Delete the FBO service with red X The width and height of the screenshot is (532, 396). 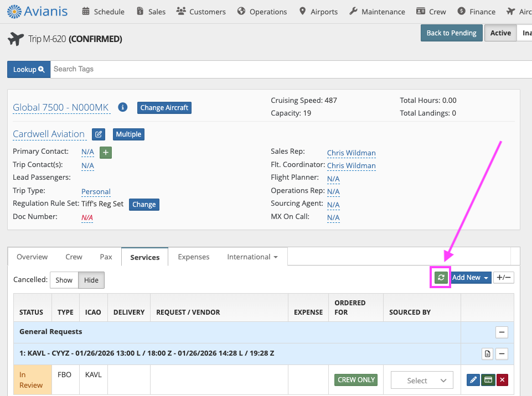[502, 380]
